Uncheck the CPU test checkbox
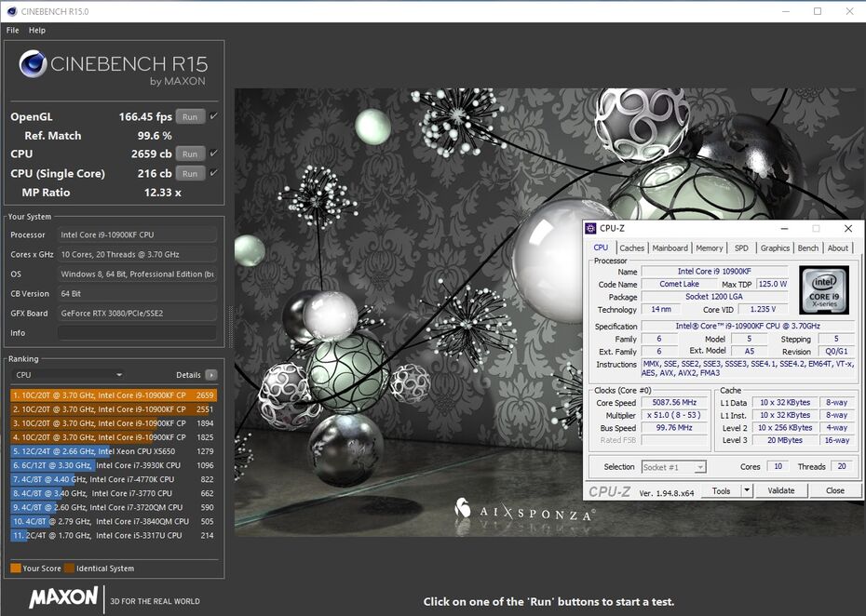This screenshot has width=866, height=616. pyautogui.click(x=213, y=154)
